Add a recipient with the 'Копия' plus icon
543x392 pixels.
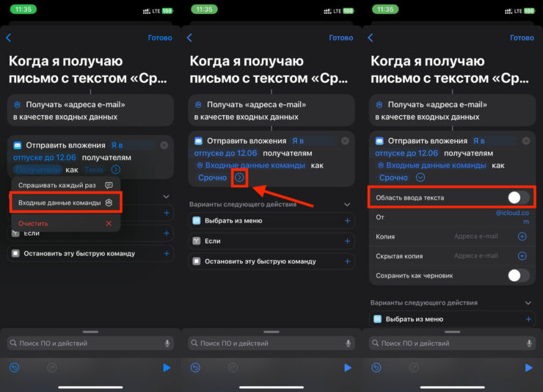[522, 236]
